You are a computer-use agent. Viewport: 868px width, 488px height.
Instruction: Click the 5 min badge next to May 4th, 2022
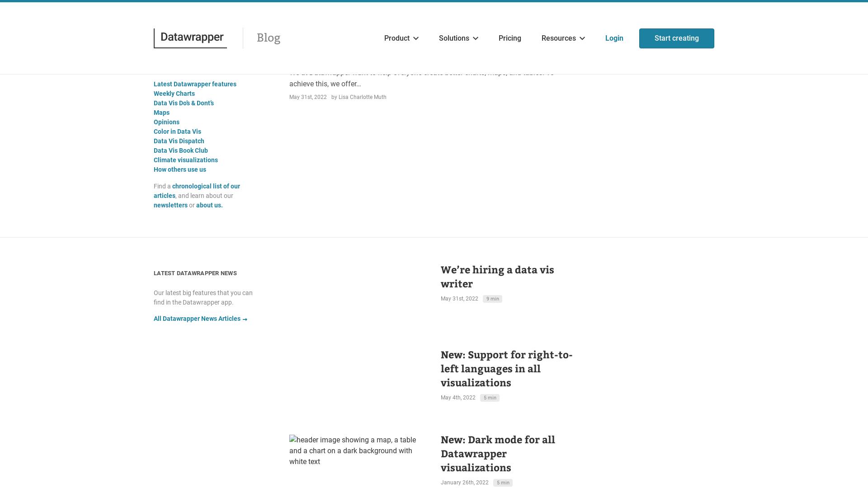point(490,398)
